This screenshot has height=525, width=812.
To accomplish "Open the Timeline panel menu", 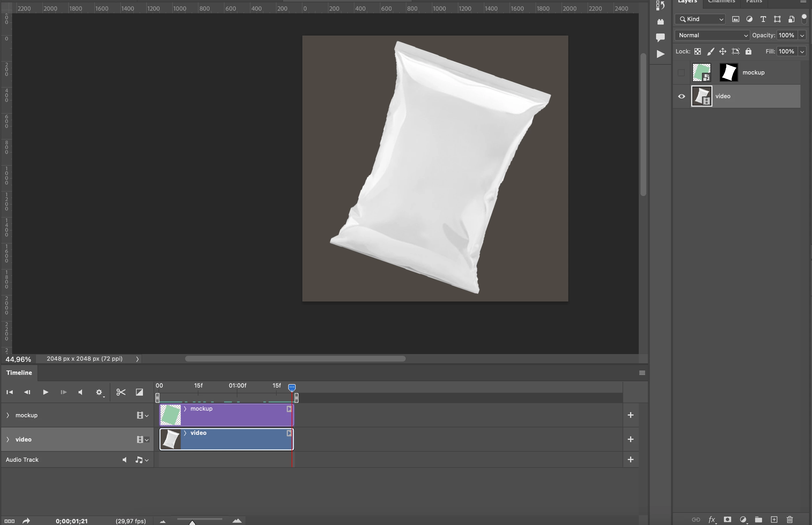I will (x=642, y=373).
